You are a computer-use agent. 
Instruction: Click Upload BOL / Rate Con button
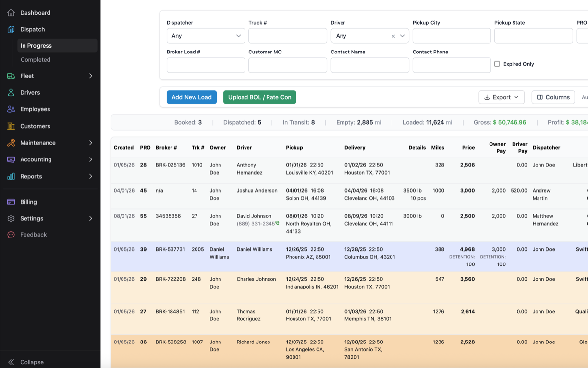pyautogui.click(x=260, y=97)
